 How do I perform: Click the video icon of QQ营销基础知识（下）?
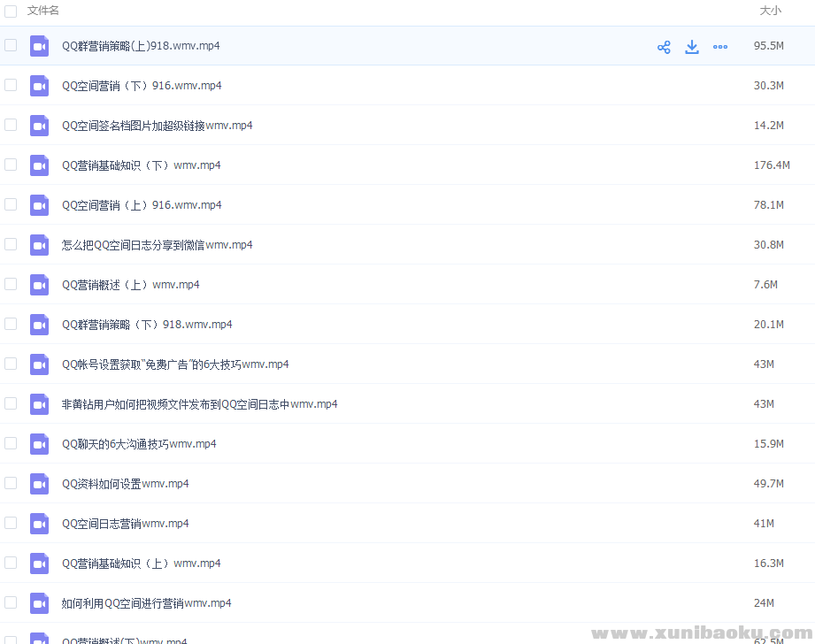[x=39, y=165]
